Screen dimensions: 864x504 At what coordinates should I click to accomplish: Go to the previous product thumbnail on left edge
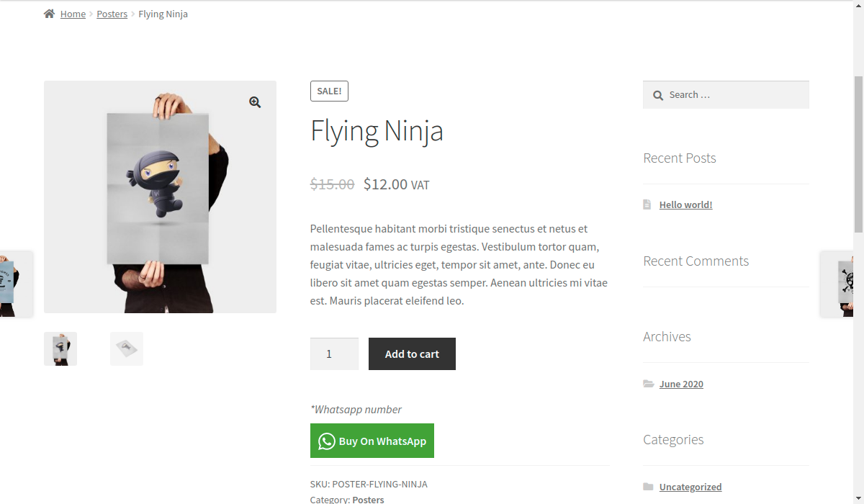[x=14, y=284]
